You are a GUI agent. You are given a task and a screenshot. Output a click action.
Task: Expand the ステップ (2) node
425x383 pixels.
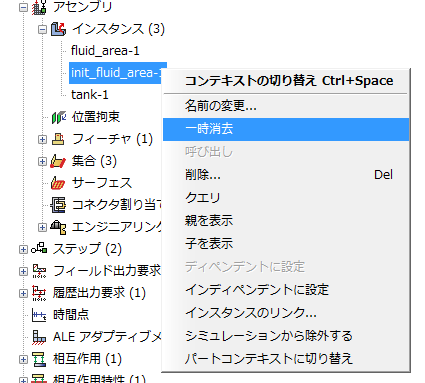click(x=23, y=249)
